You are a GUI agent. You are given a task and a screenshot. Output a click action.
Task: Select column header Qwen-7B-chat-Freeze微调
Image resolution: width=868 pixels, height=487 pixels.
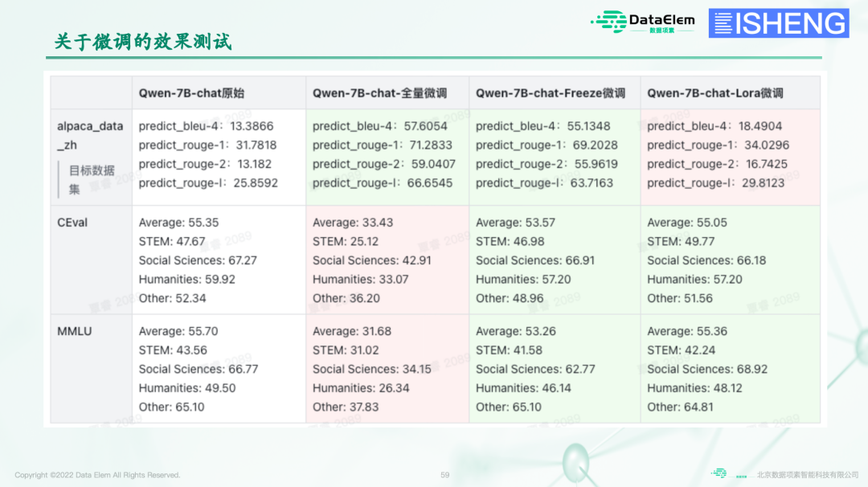point(551,93)
